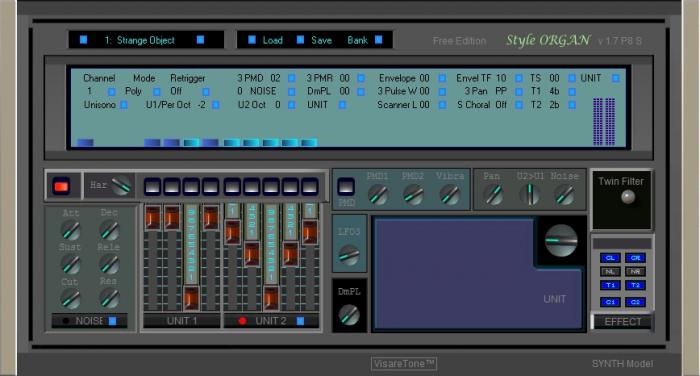The height and width of the screenshot is (376, 700).
Task: Enable the NL effect button
Action: pyautogui.click(x=610, y=272)
